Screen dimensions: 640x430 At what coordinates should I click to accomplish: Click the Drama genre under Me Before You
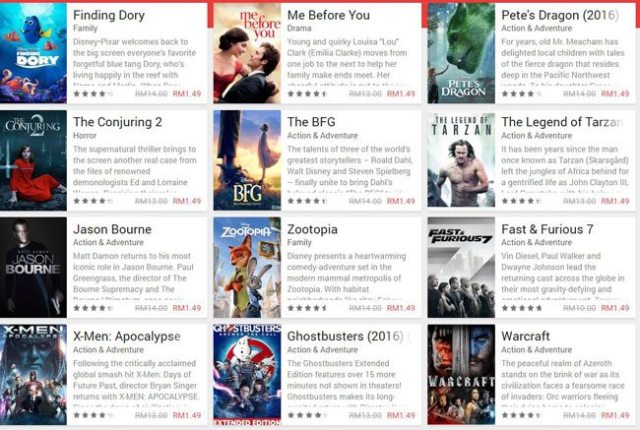pos(299,28)
